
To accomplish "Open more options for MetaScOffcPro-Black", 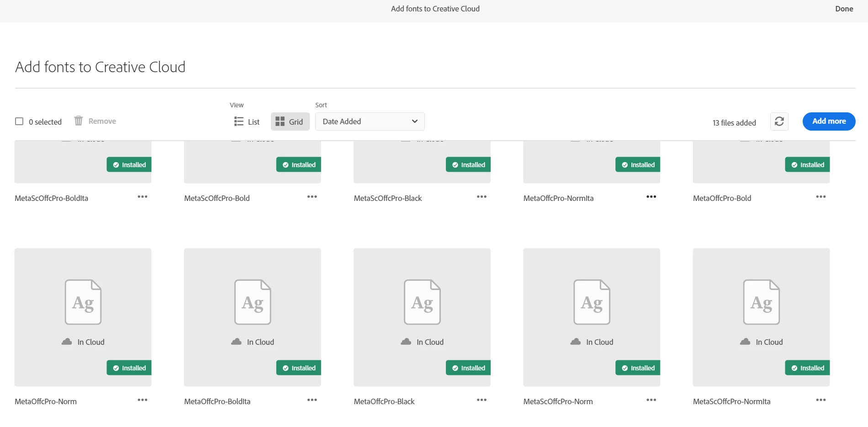I will tap(482, 197).
